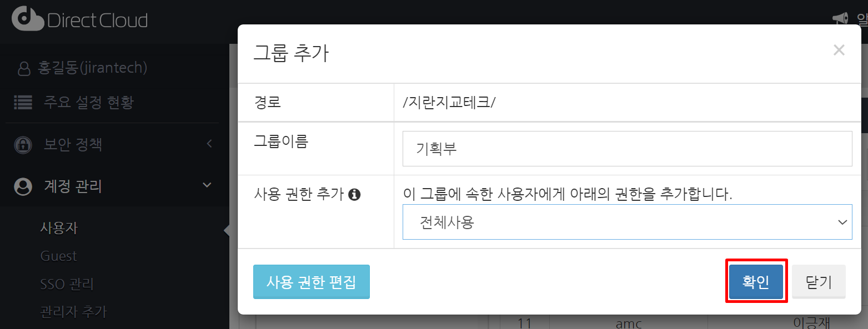Confirm with the 확인 button
The image size is (868, 329).
point(756,282)
